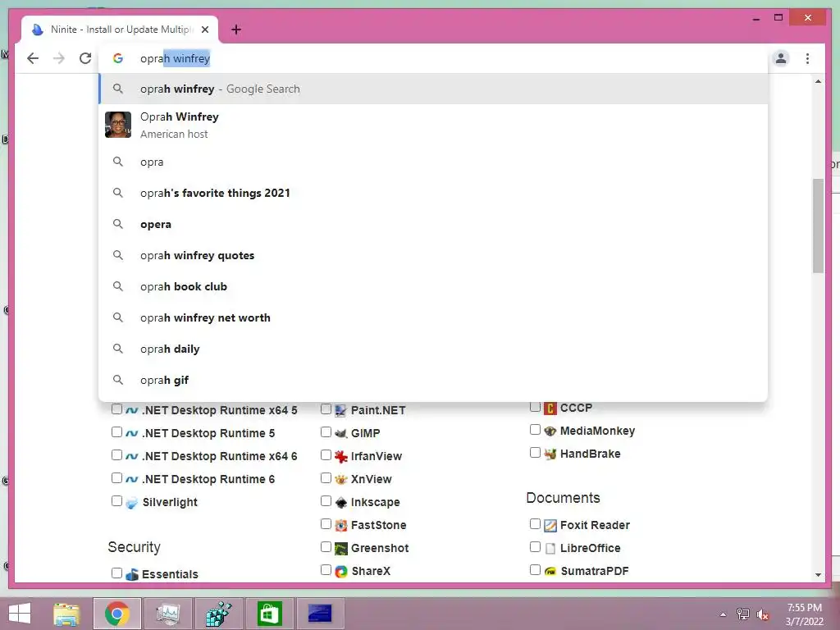Tick the HandBrake checkbox
The image size is (840, 630).
535,453
